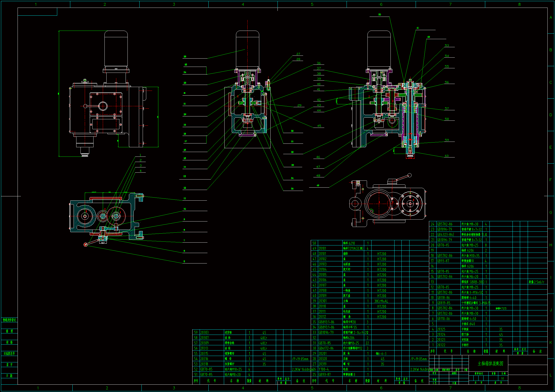Click balloon number 1 above bottom-left view

pyautogui.click(x=140, y=155)
